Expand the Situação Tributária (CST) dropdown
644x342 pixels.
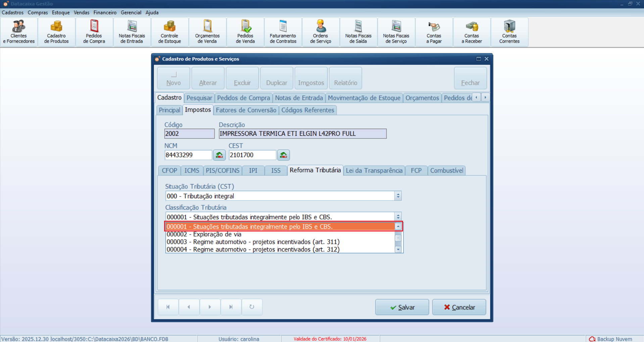(x=398, y=196)
